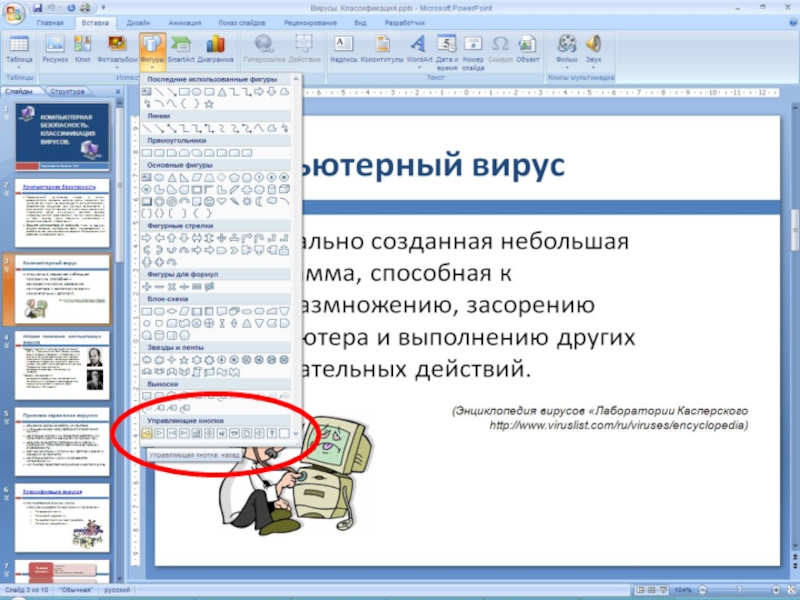Choose smiley face in Основные фигуры
The image size is (800, 600).
pos(209,202)
